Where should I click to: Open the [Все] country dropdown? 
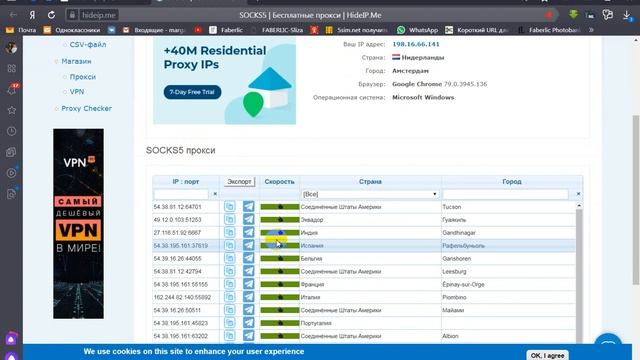pos(370,194)
